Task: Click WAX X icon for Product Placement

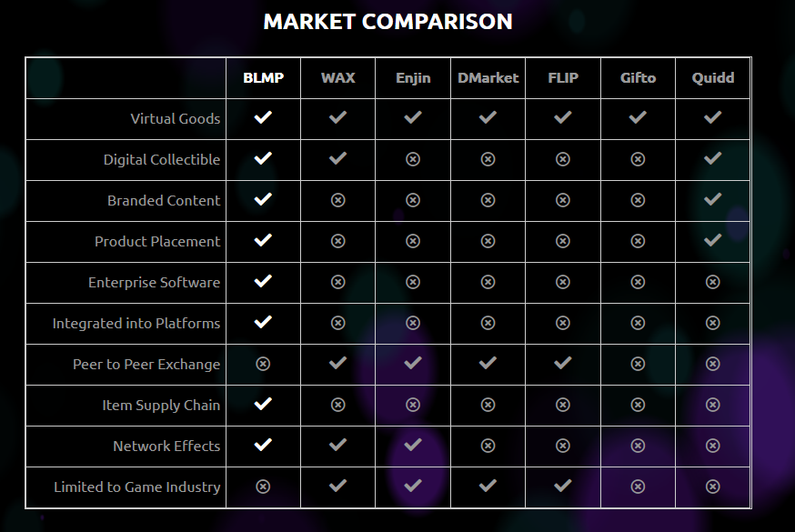Action: pyautogui.click(x=337, y=241)
